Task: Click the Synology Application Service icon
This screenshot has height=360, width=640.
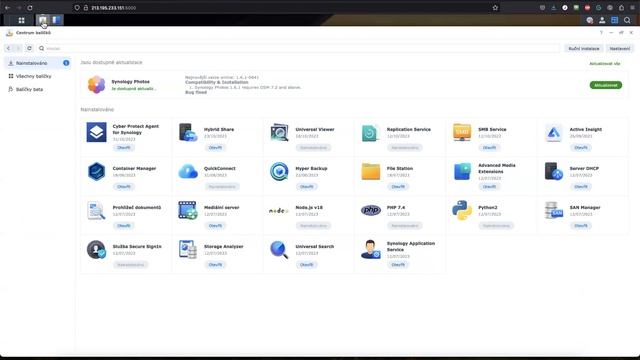Action: pyautogui.click(x=371, y=249)
